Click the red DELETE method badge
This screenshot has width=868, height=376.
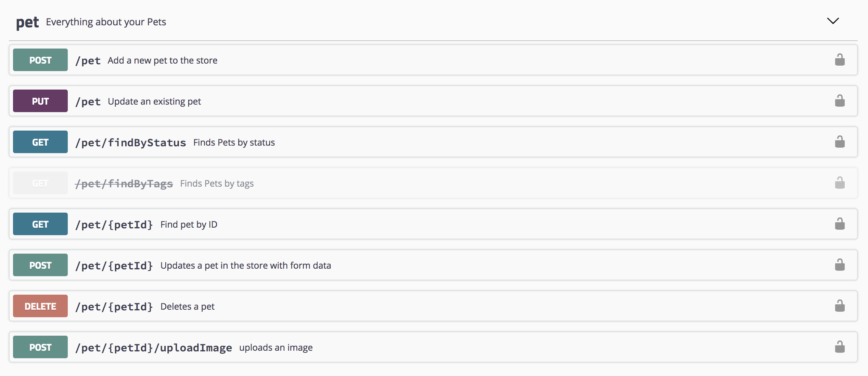pyautogui.click(x=40, y=306)
